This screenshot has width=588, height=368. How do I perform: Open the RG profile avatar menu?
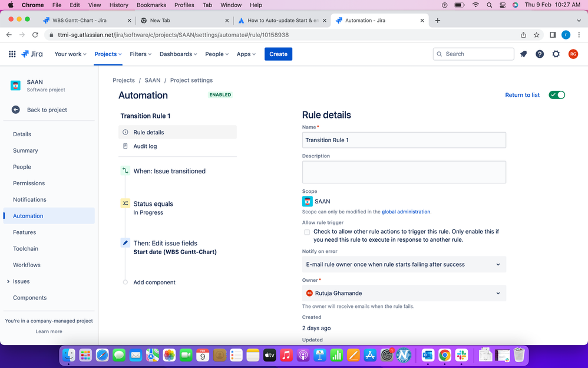[x=573, y=54]
